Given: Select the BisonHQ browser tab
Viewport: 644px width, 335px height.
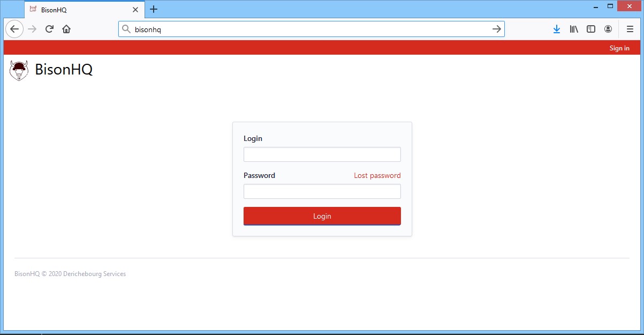Looking at the screenshot, I should (80, 10).
